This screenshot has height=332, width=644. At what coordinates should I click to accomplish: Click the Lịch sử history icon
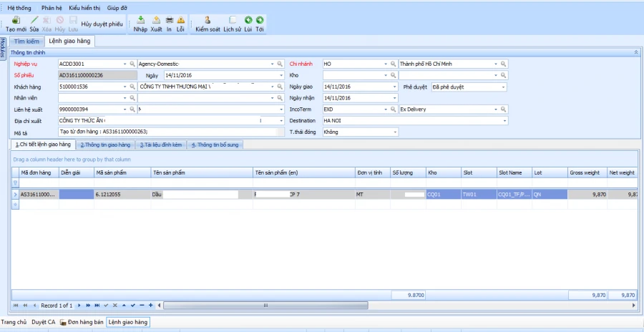(233, 20)
